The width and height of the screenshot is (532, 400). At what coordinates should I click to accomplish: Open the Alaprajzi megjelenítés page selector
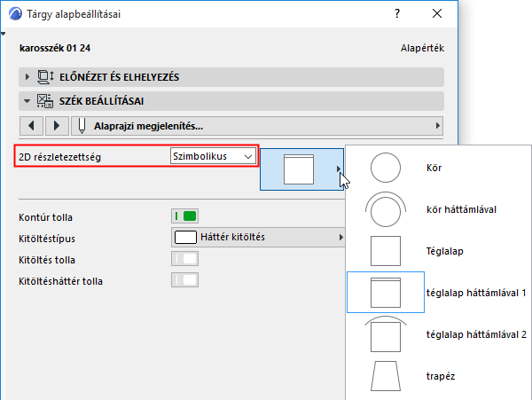point(257,126)
